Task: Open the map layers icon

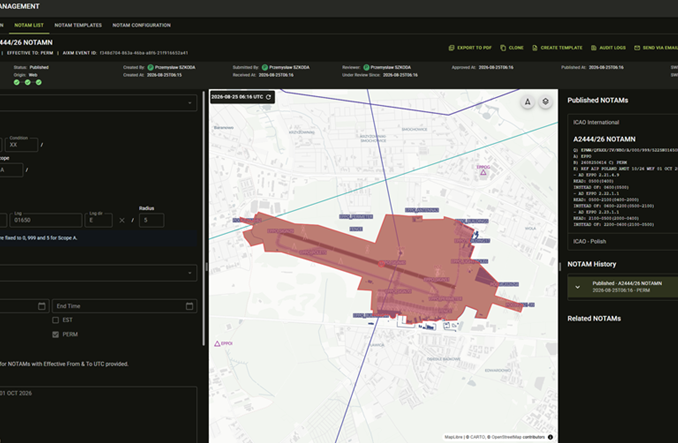Action: [546, 102]
